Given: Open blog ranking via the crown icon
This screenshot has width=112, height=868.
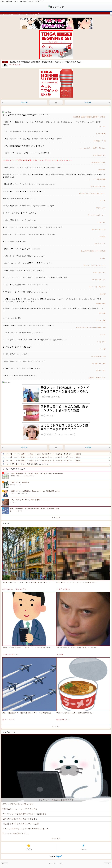Looking at the screenshot, I should (29, 846).
